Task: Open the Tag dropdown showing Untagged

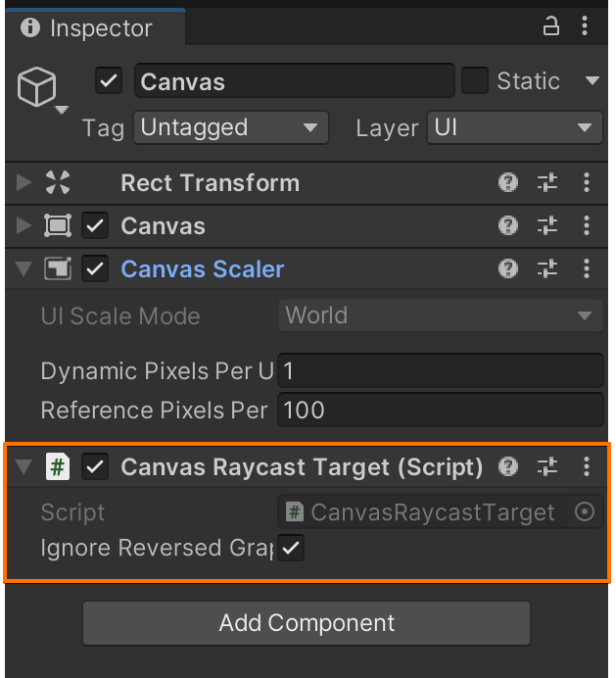Action: [x=230, y=127]
